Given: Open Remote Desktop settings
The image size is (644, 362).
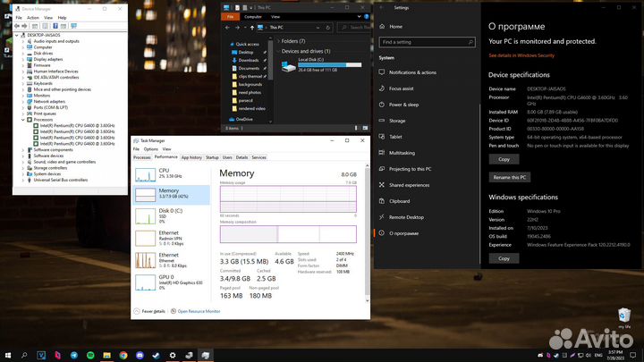Looking at the screenshot, I should coord(406,217).
